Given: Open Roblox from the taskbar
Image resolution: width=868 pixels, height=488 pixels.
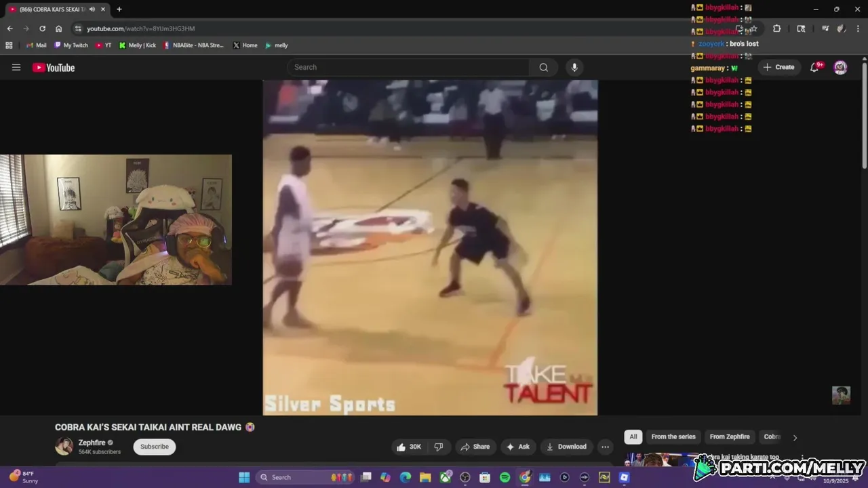Looking at the screenshot, I should [624, 477].
